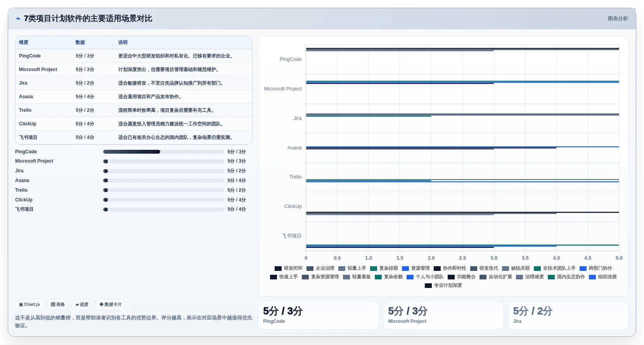Toggle the 研发迭代 legend series
The width and height of the screenshot is (644, 345).
[484, 269]
